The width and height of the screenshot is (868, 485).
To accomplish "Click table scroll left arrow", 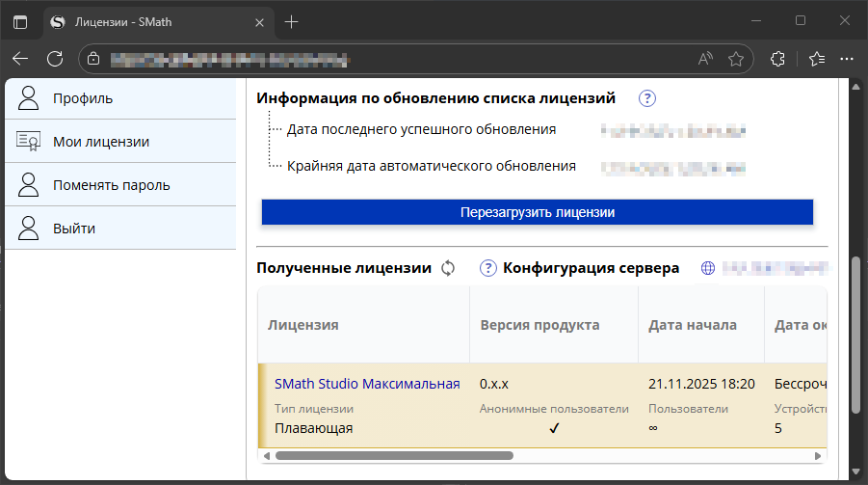I will point(267,456).
